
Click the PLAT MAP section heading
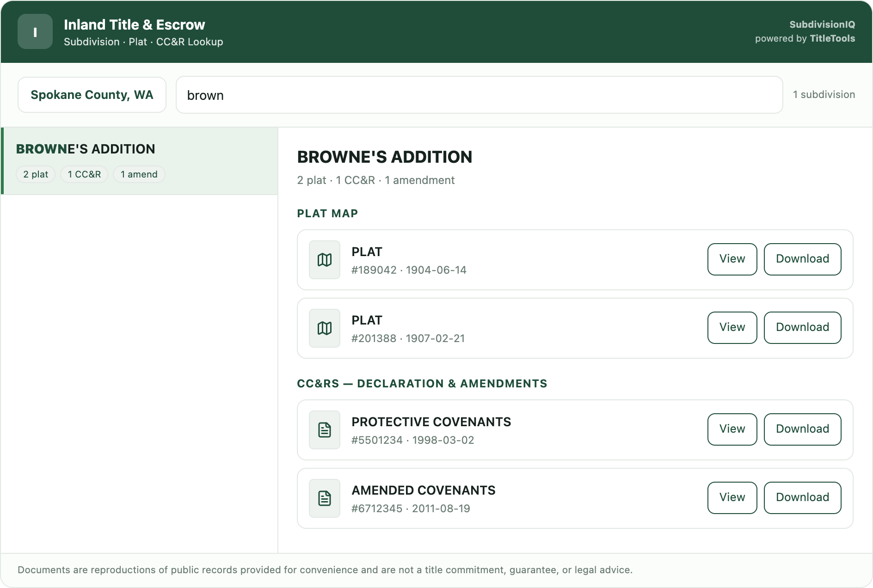click(x=327, y=214)
